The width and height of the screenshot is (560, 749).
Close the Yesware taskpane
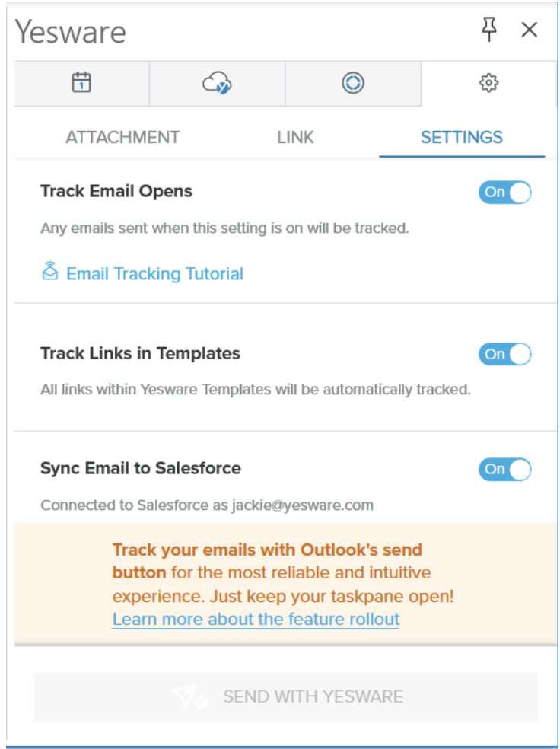[530, 30]
